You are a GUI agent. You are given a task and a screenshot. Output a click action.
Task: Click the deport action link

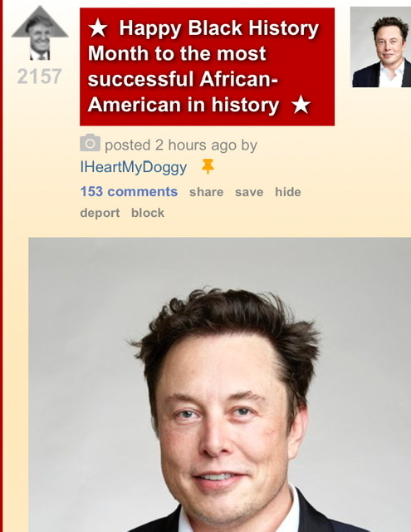(100, 213)
